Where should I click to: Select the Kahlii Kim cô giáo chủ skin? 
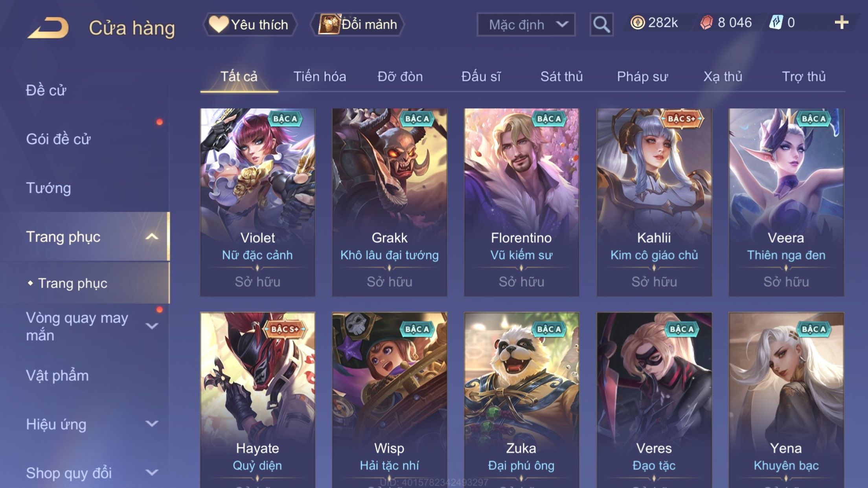click(654, 202)
